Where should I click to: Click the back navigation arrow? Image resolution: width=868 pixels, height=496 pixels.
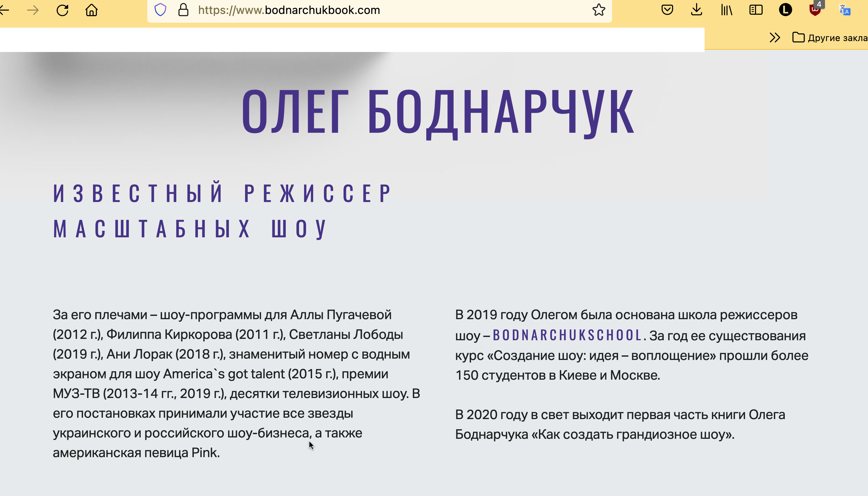tap(4, 10)
